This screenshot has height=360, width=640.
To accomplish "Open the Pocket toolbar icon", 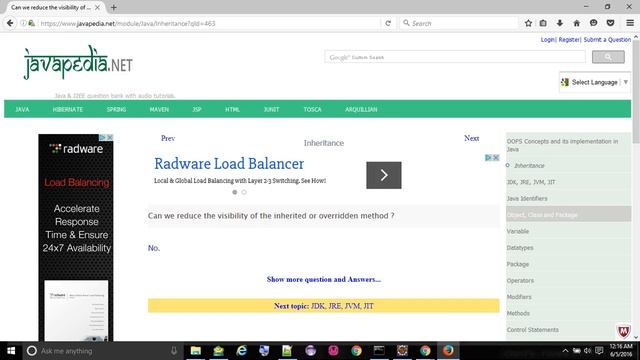I will [x=610, y=23].
